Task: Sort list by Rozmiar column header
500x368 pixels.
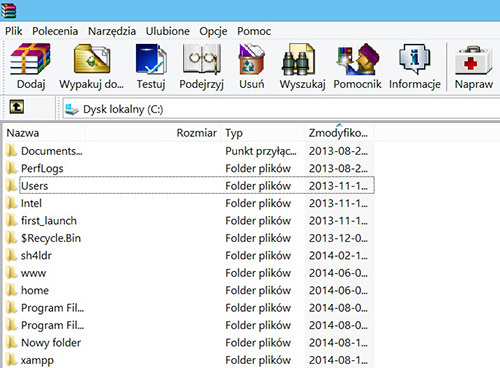Action: (x=153, y=133)
